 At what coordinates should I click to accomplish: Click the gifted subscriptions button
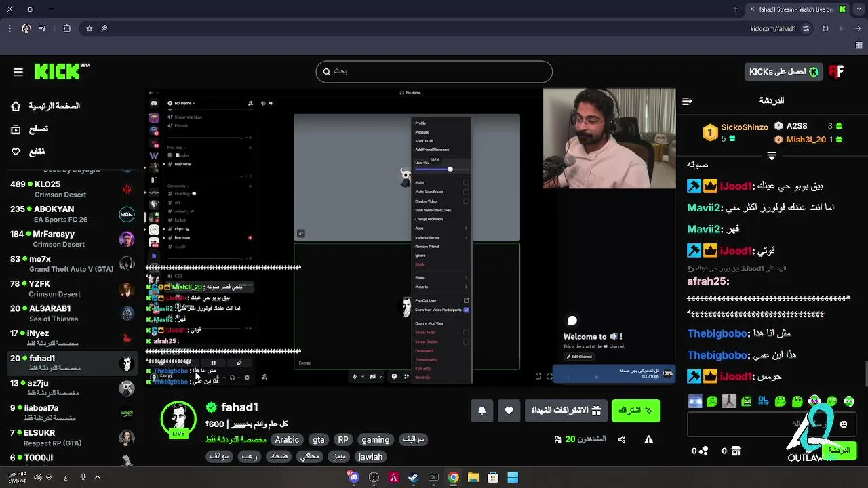click(566, 411)
